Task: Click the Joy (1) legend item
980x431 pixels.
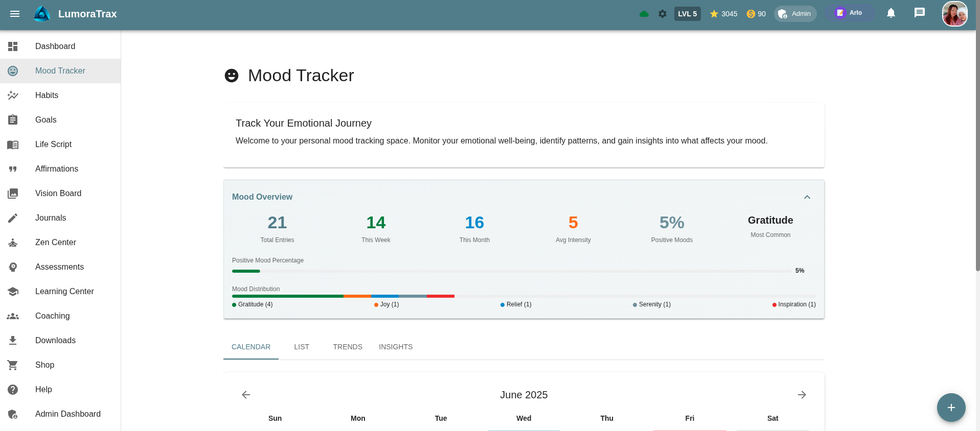Action: tap(386, 304)
